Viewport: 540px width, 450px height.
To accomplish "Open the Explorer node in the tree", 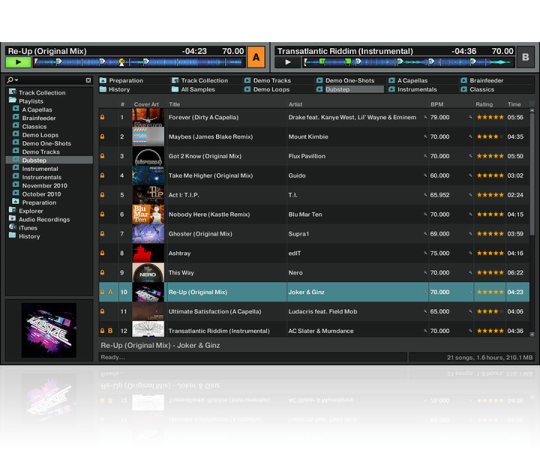I will [x=30, y=211].
